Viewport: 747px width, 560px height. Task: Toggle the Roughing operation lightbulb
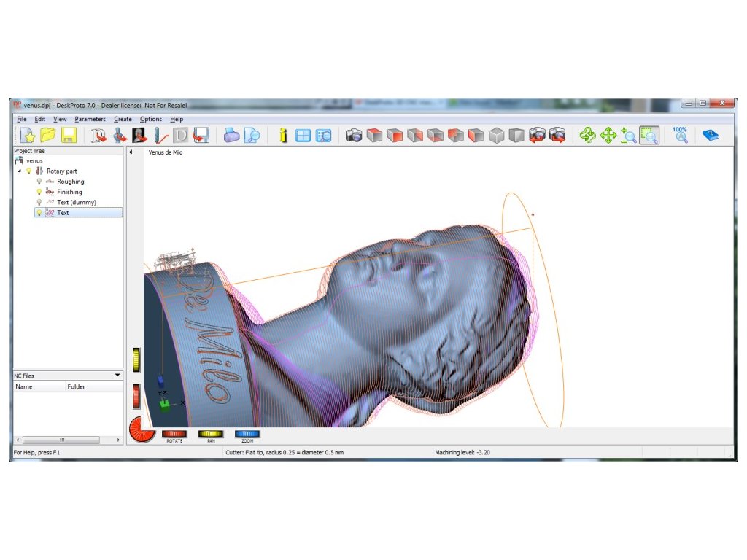[x=39, y=182]
